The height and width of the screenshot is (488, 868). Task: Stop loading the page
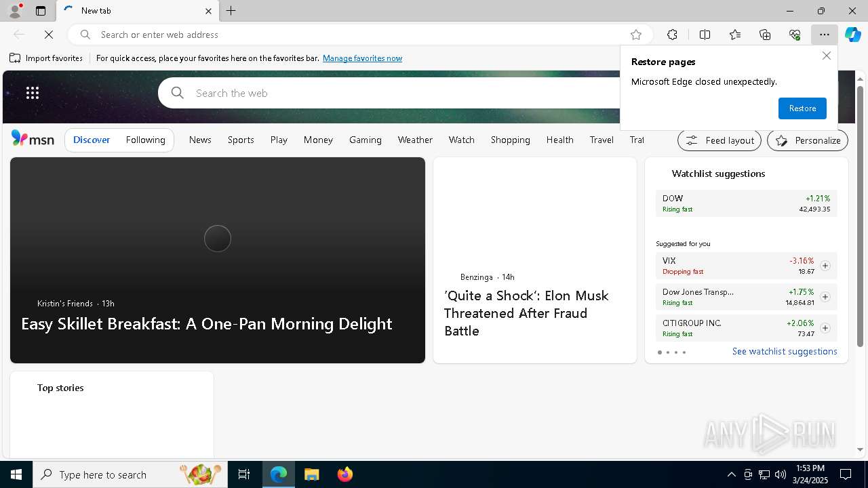coord(49,35)
